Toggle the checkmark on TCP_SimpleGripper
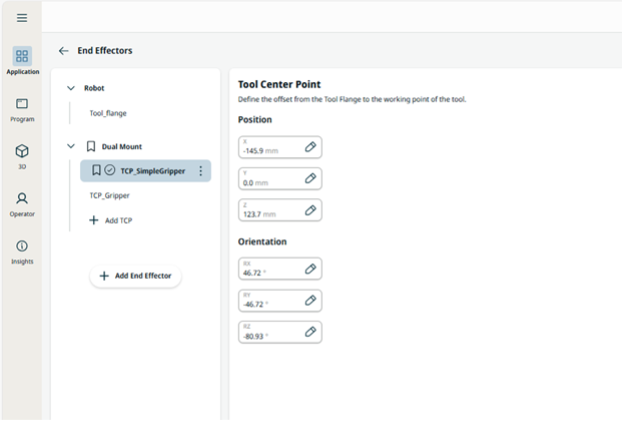This screenshot has height=422, width=625. [110, 171]
